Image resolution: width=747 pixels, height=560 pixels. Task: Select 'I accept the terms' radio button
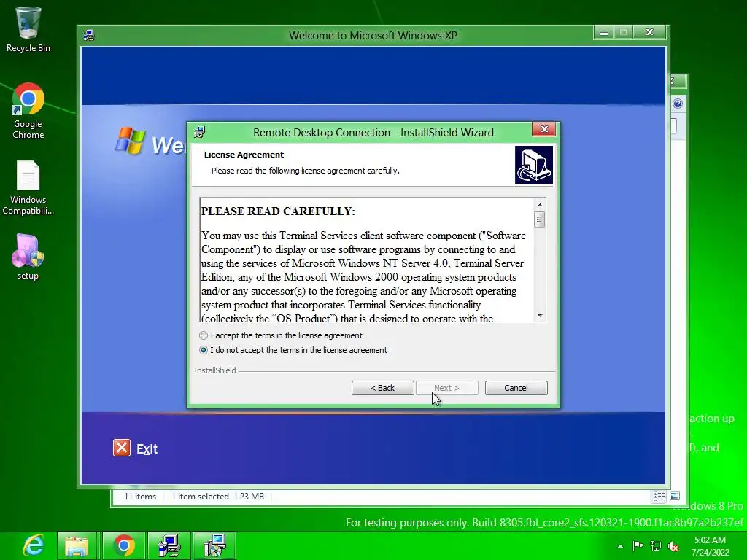204,335
